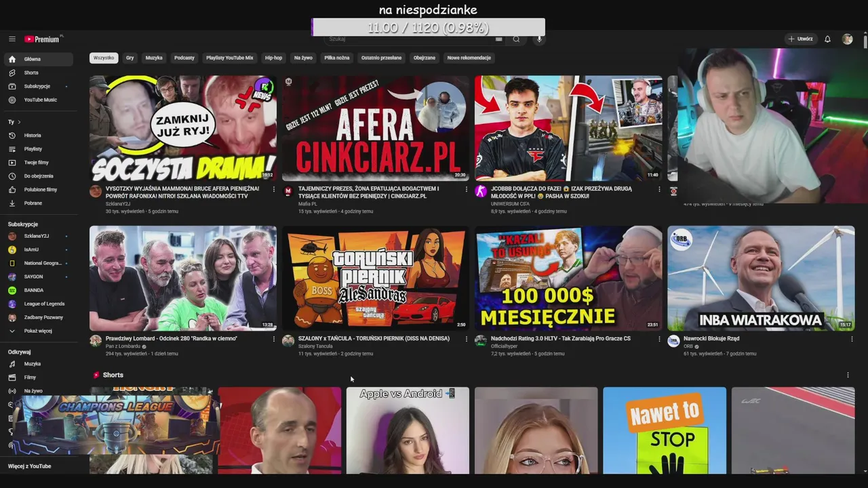Open 100 000$ Miesięcznie video thumbnail
This screenshot has height=488, width=868.
point(568,279)
